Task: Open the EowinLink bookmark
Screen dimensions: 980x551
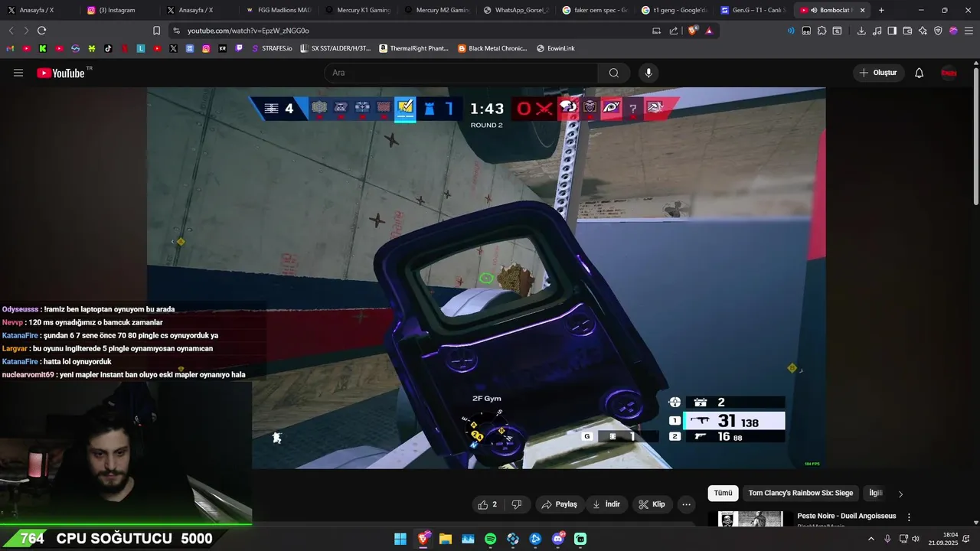Action: coord(556,48)
